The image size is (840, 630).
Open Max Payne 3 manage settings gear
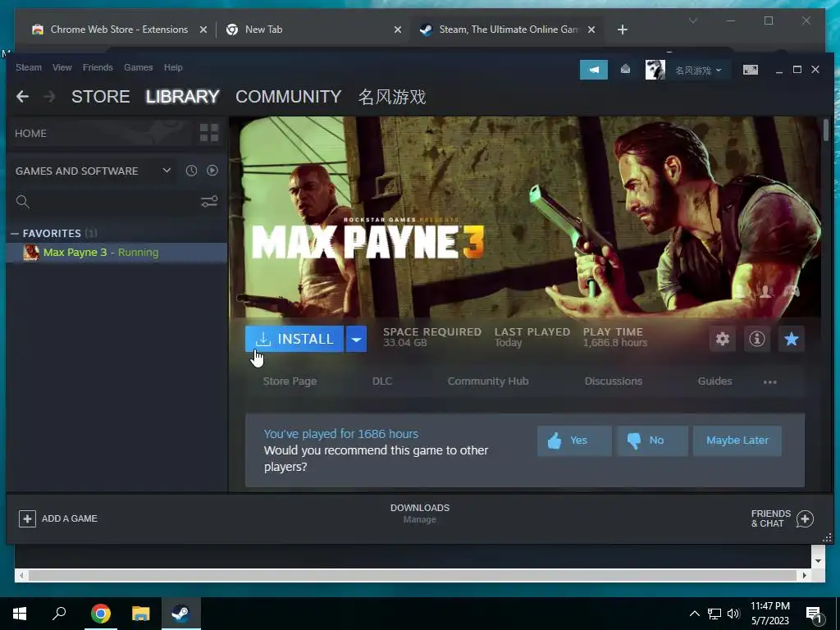(x=723, y=339)
